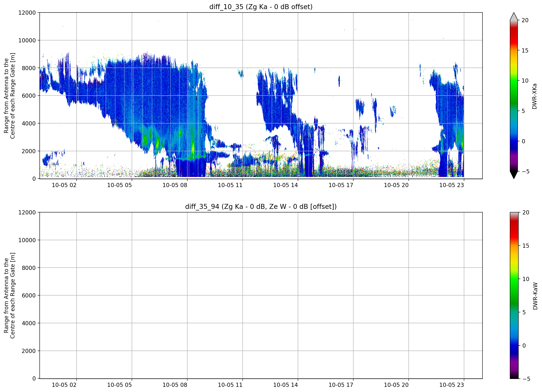Click the 6000 y-tick of diff_35_94 plot

click(x=29, y=295)
